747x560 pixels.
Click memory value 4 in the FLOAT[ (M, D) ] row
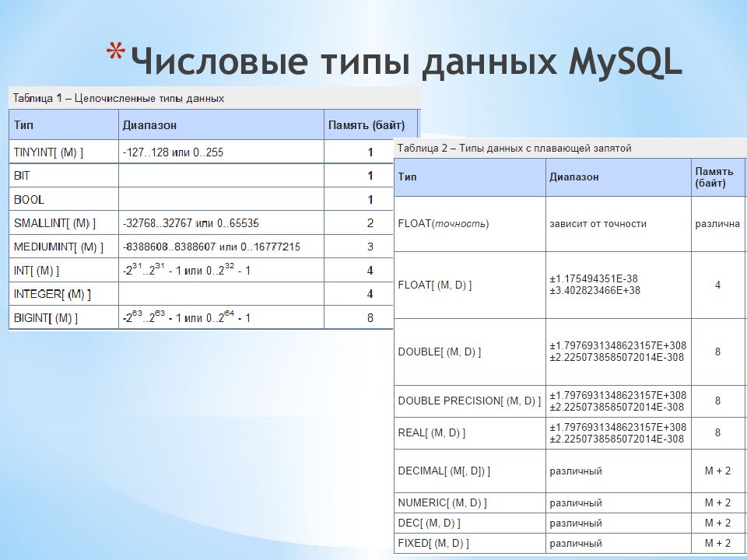(x=717, y=285)
